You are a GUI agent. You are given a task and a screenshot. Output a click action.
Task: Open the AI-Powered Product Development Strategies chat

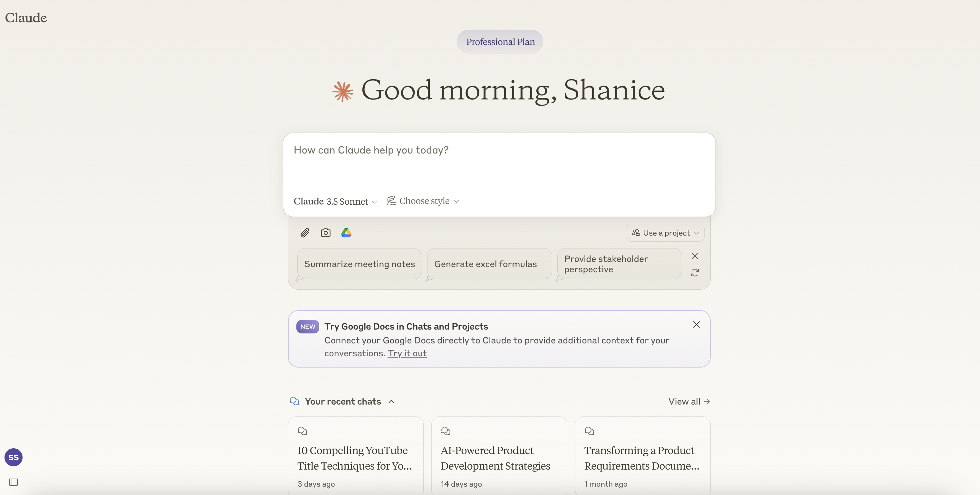point(499,456)
